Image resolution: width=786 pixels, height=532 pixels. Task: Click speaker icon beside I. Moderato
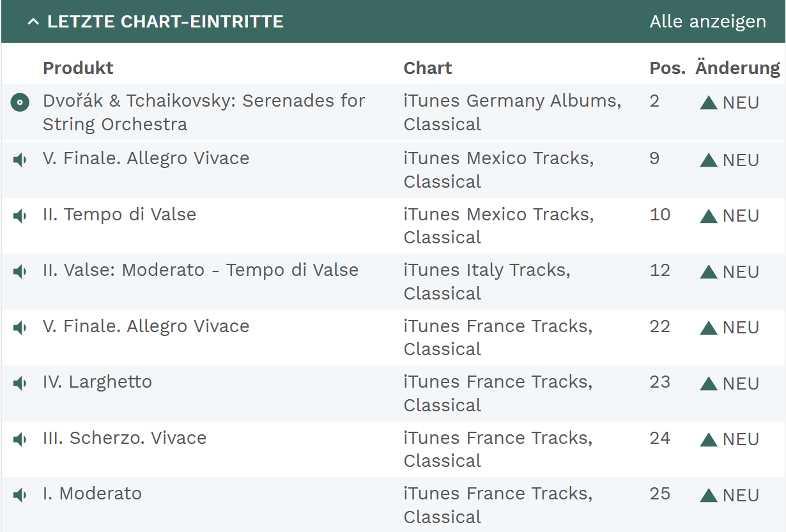(20, 495)
